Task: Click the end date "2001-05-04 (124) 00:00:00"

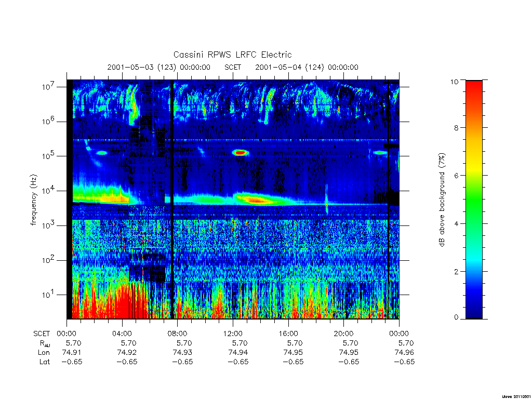Action: pyautogui.click(x=307, y=67)
